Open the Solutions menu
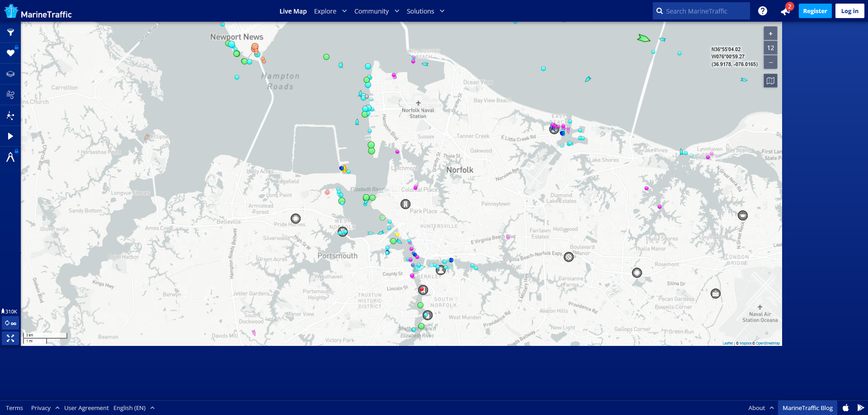 pyautogui.click(x=420, y=11)
